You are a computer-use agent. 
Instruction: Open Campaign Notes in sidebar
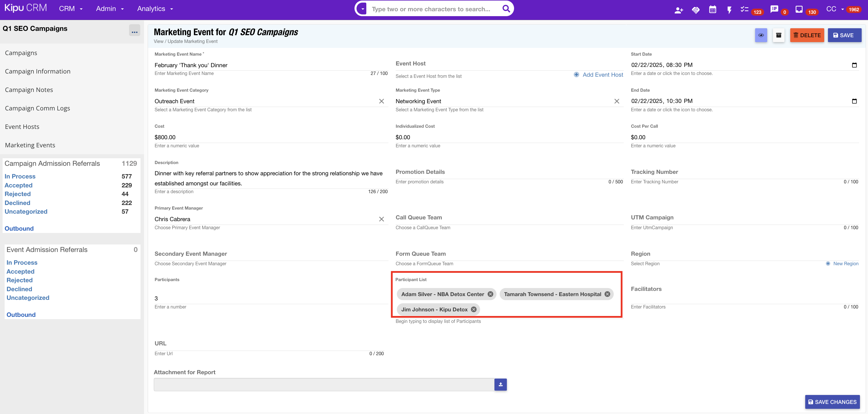tap(29, 90)
